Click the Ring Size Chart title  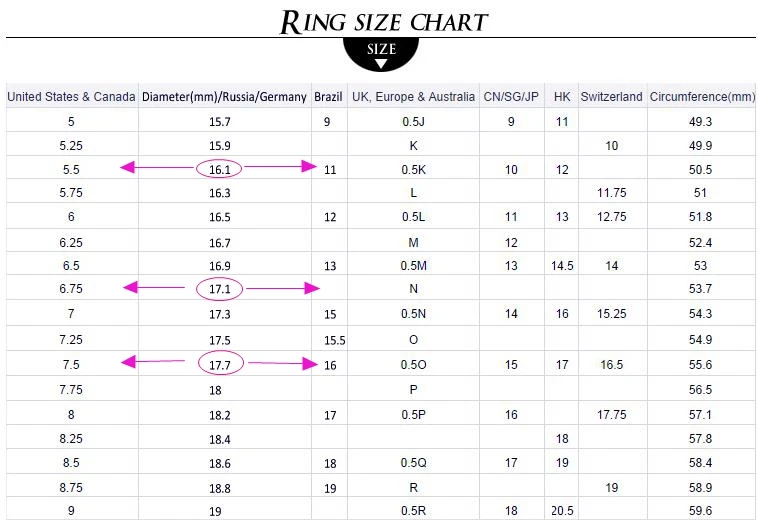coord(384,22)
